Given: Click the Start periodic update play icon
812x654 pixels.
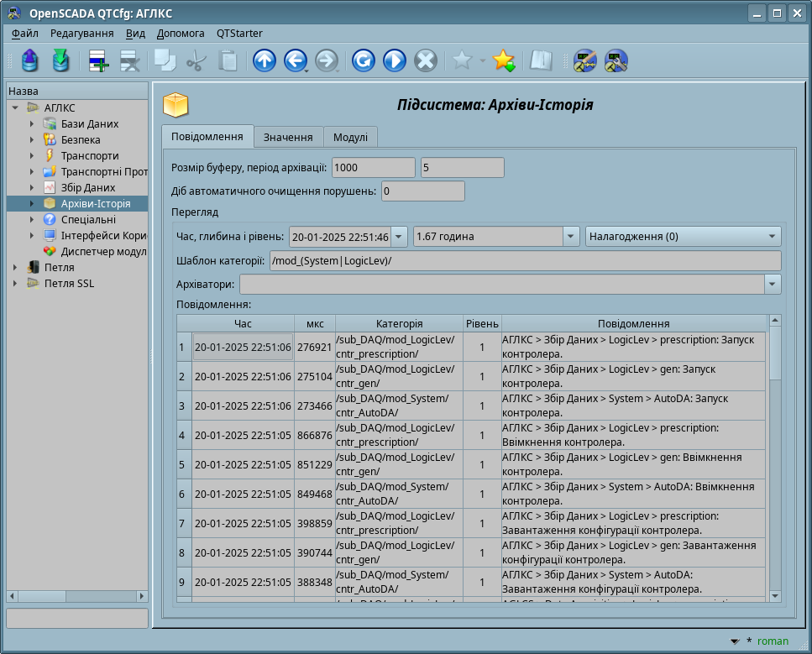Looking at the screenshot, I should pos(394,60).
